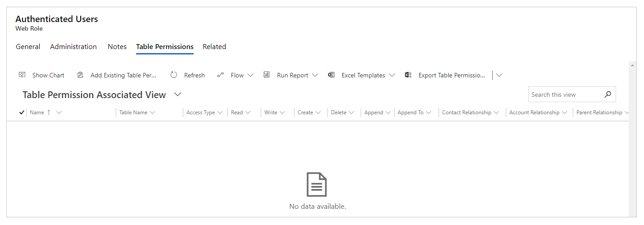Open the Export options dropdown chevron
The height and width of the screenshot is (225, 644).
(x=499, y=75)
